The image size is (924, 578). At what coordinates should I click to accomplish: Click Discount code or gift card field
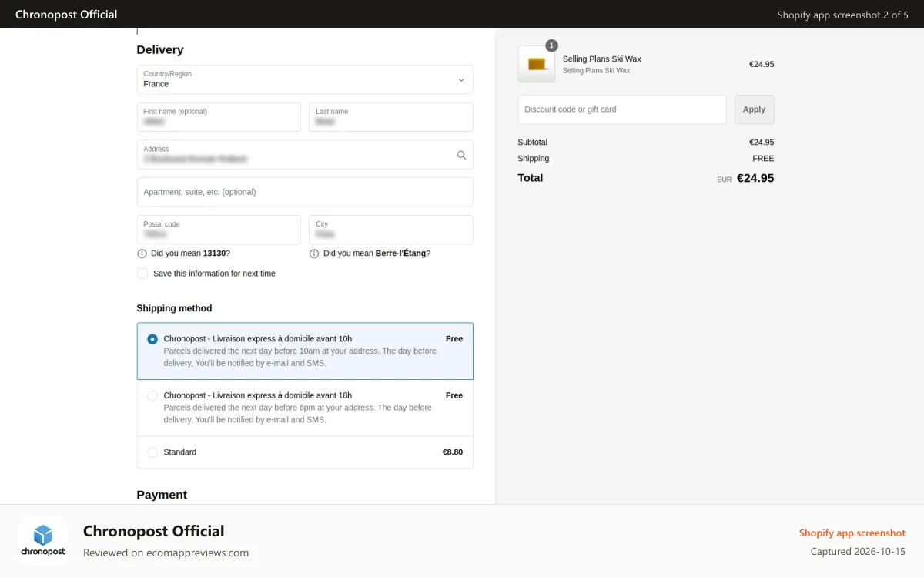[x=622, y=109]
